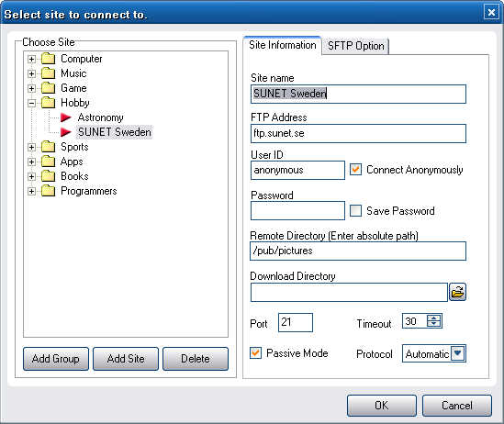
Task: Click the SUNET Sweden red arrow icon
Action: (66, 132)
